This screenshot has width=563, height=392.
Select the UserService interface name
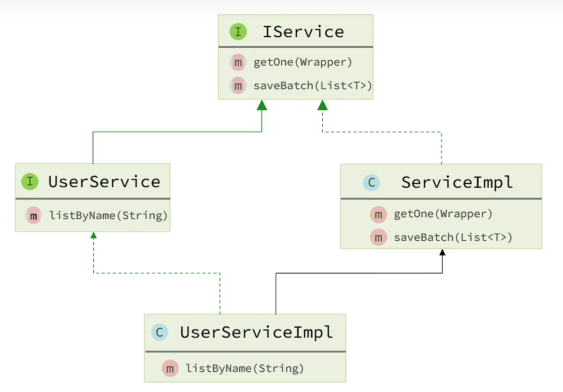[104, 181]
